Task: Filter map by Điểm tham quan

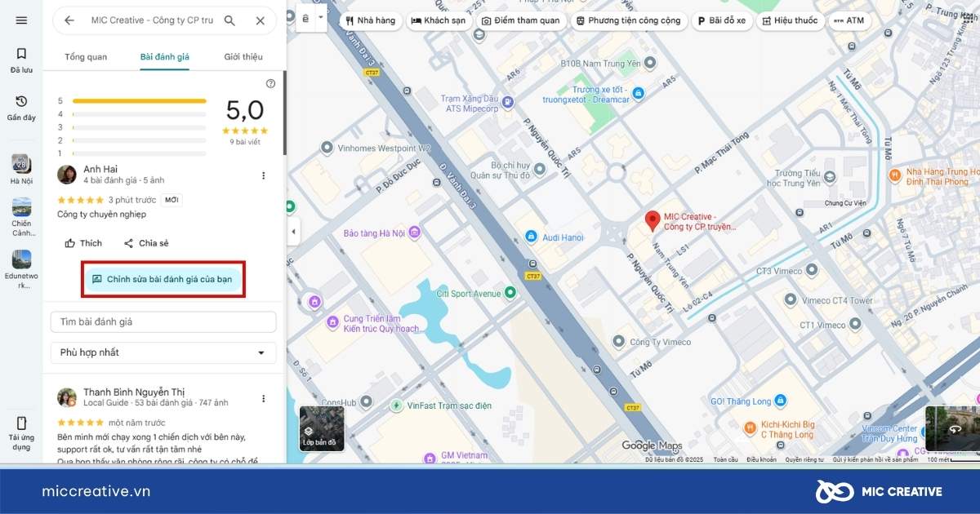Action: tap(521, 20)
